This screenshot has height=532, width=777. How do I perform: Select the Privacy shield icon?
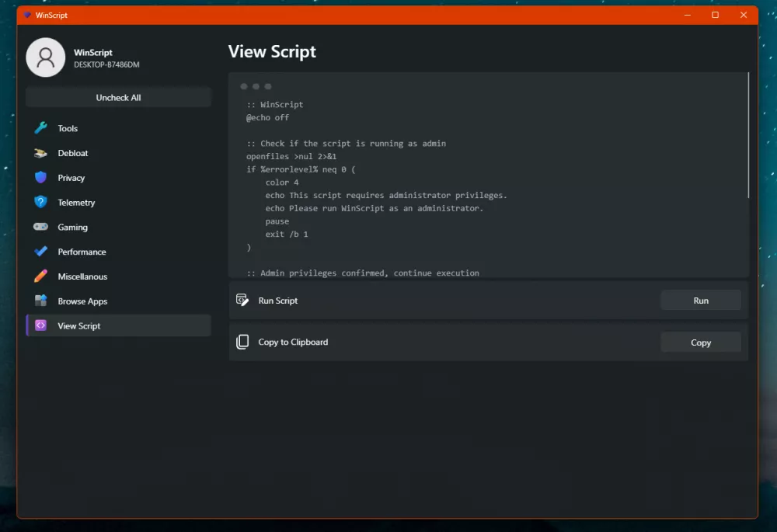[x=41, y=178]
